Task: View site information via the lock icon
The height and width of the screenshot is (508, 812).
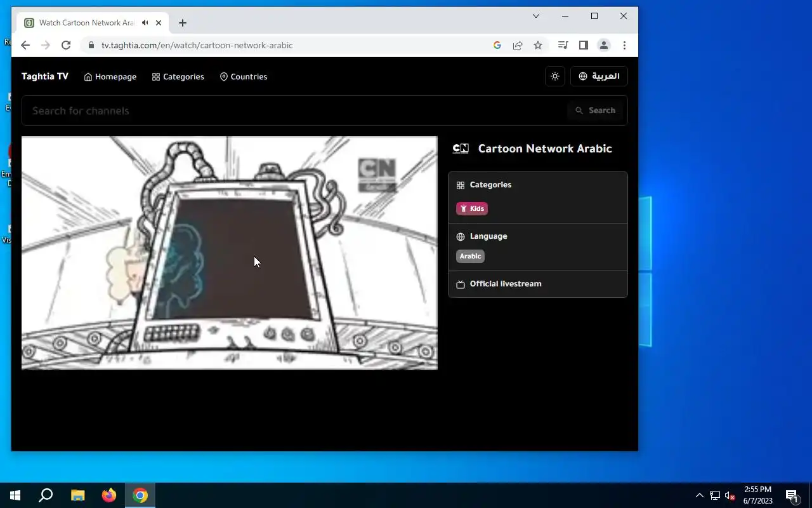Action: tap(90, 45)
